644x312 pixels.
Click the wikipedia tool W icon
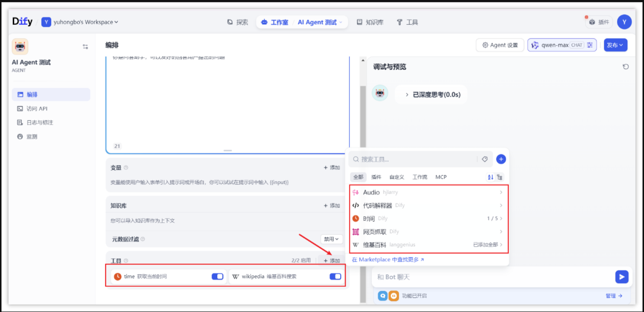236,276
